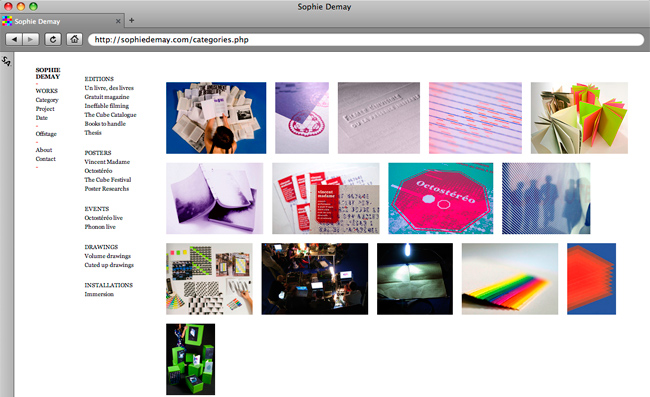650x397 pixels.
Task: Open the fanned neon books thumbnail
Action: coord(579,118)
